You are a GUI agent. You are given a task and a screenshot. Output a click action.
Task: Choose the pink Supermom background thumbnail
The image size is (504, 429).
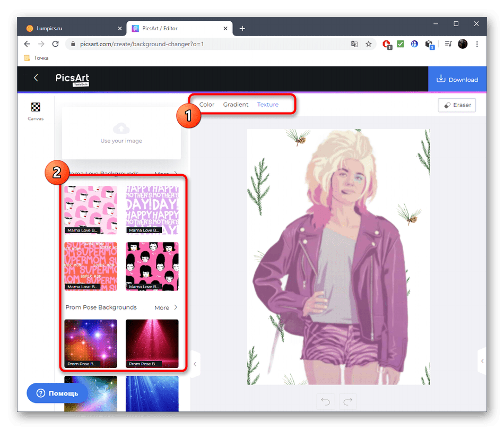pos(91,266)
